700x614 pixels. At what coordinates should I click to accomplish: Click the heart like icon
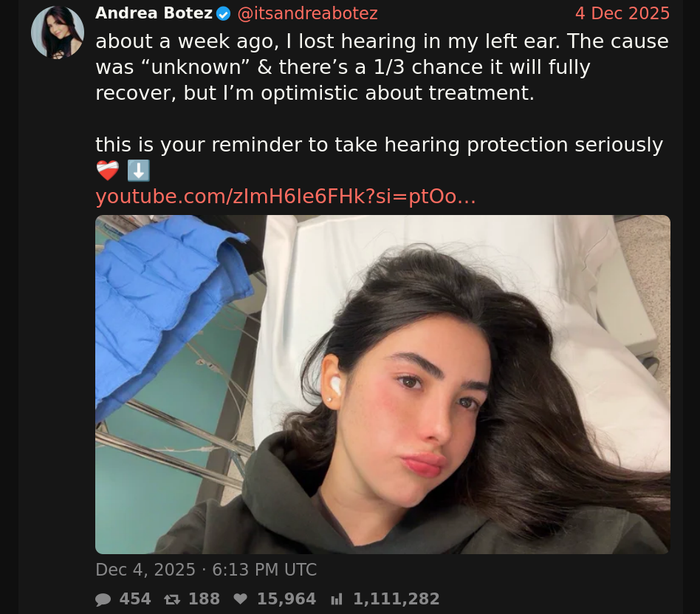tap(241, 598)
